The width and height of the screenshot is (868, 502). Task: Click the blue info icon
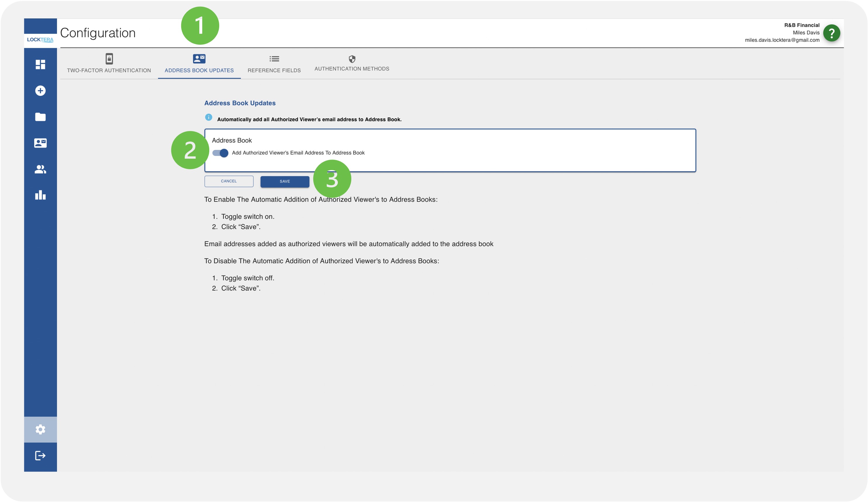pos(208,117)
